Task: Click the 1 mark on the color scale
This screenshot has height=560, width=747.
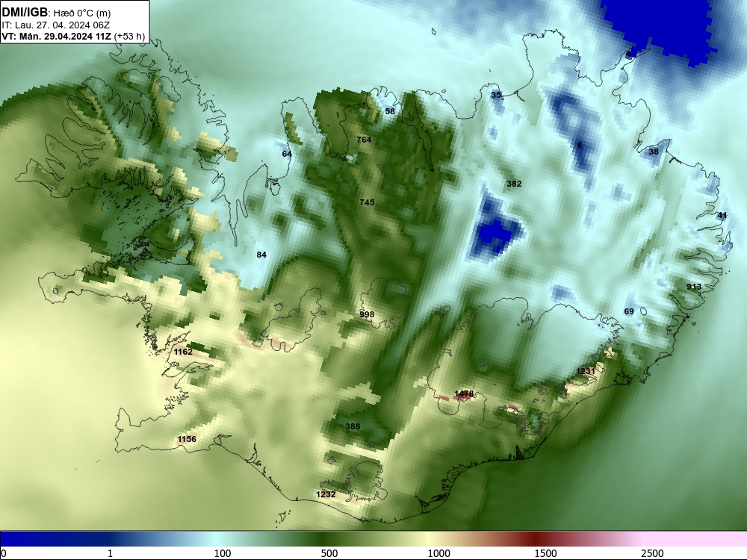Action: click(110, 553)
